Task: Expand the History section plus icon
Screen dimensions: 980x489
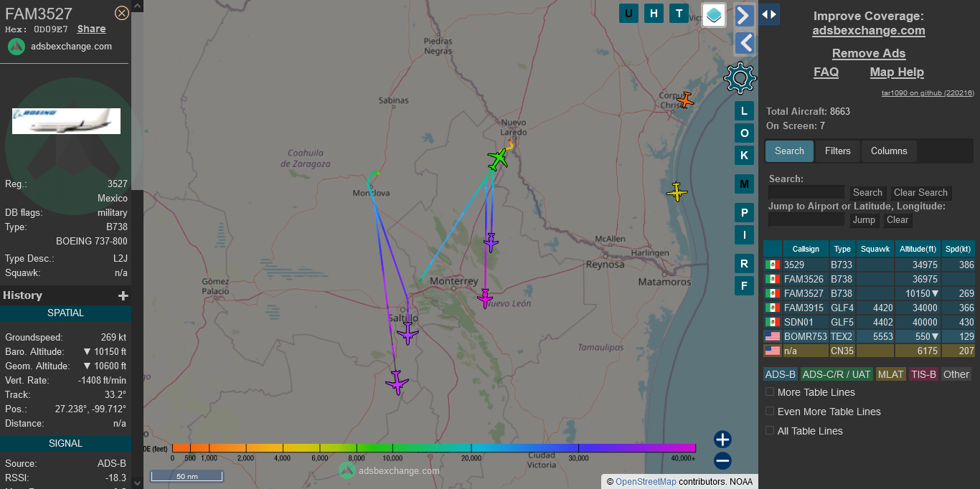Action: 123,295
